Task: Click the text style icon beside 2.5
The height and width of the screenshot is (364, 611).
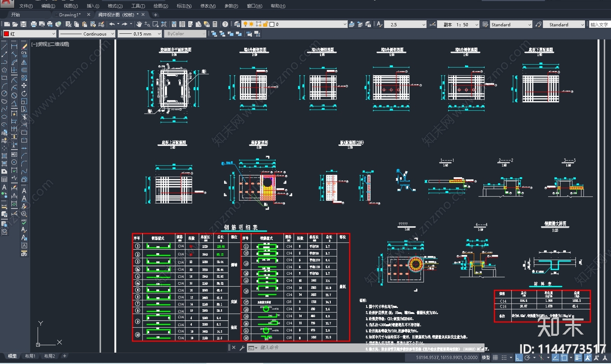Action: coord(379,24)
